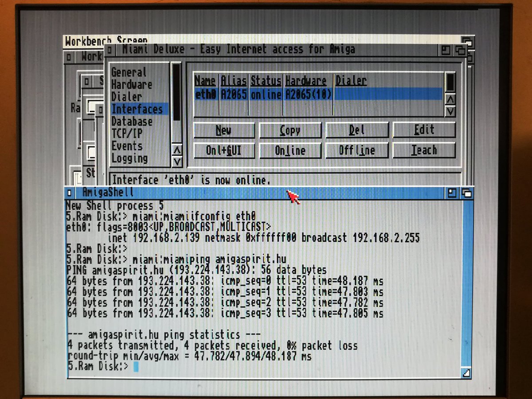532x399 pixels.
Task: Click the 'miamiping amigaspirit.hu' command line
Action: 176,259
